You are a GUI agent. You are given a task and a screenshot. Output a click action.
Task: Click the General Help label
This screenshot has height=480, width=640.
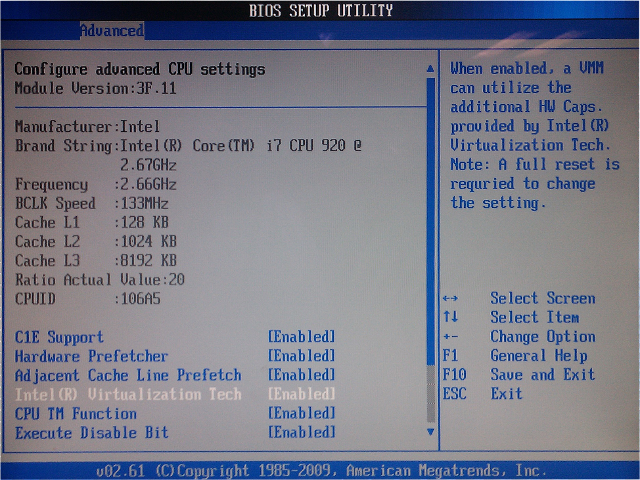click(x=539, y=356)
